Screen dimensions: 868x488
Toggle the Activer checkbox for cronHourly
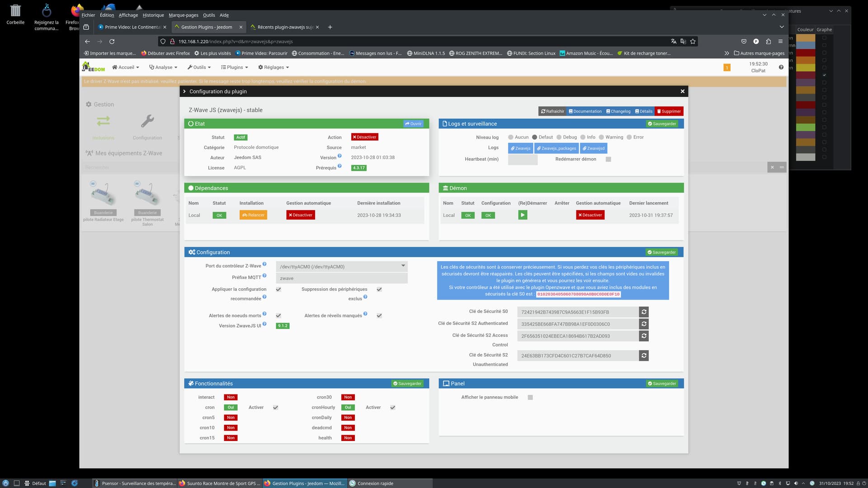[x=393, y=408]
